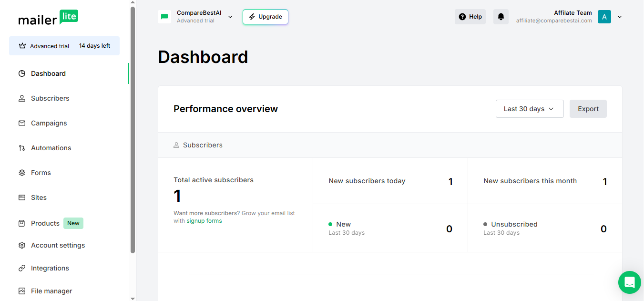Click the CompareBestAI green account icon
Image resolution: width=644 pixels, height=301 pixels.
(164, 17)
